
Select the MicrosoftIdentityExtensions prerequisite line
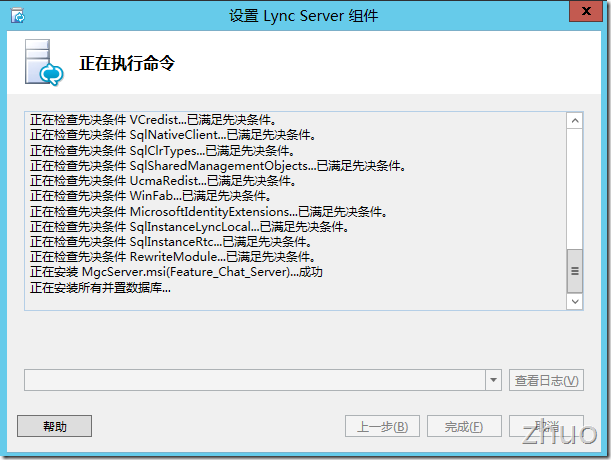(208, 212)
